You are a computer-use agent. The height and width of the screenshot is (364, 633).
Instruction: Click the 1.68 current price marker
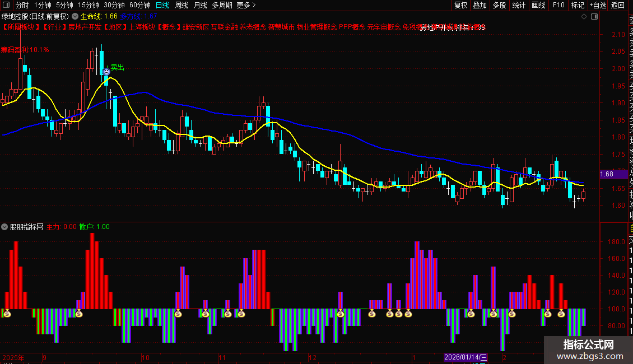tap(613, 174)
